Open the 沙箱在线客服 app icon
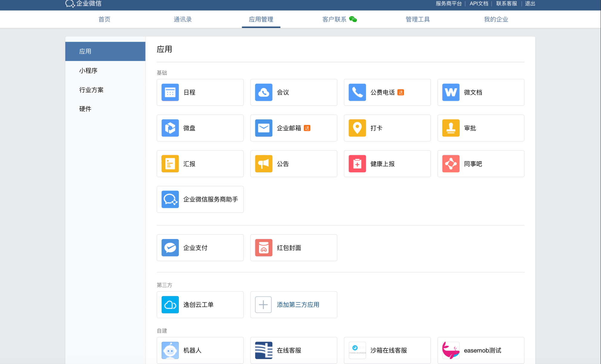This screenshot has height=364, width=601. [x=357, y=350]
